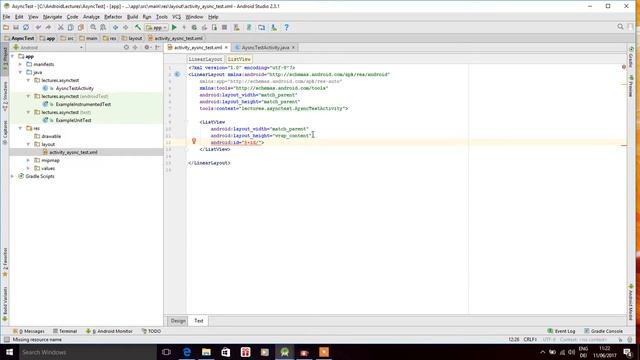640x360 pixels.
Task: Select the LinearLayout breadcrumb
Action: 205,59
